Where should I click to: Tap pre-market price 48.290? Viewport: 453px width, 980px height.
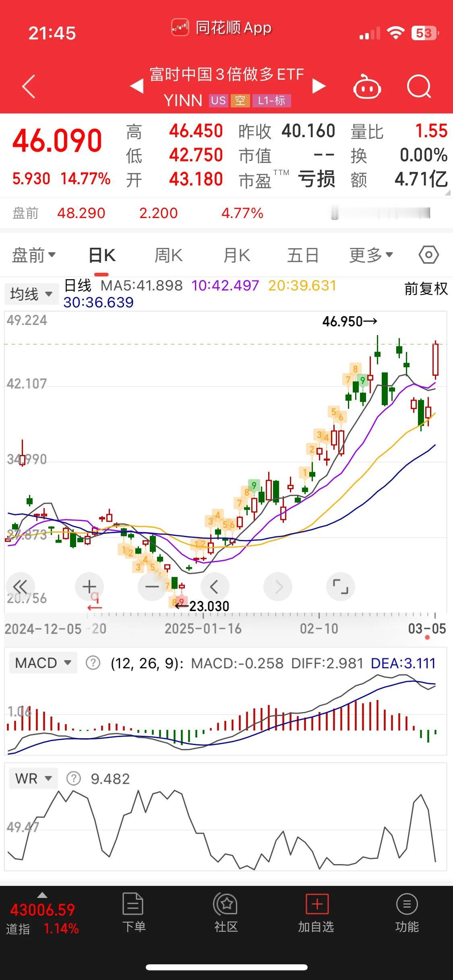(81, 213)
